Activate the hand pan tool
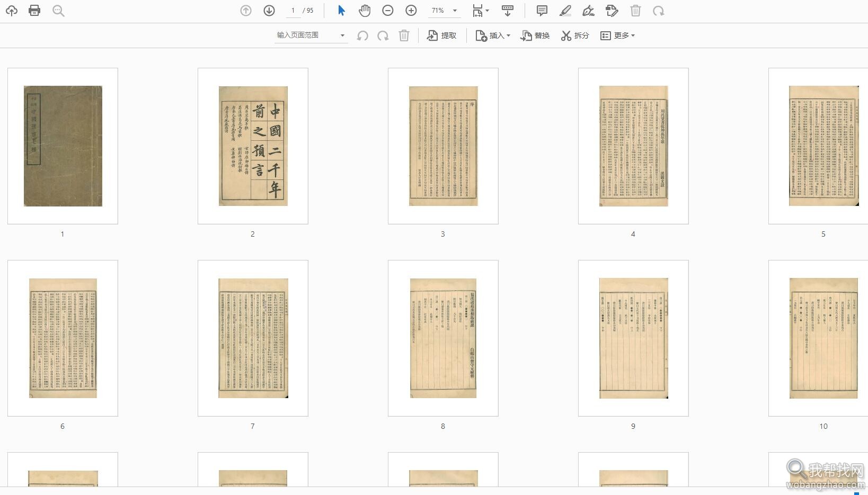 click(365, 11)
